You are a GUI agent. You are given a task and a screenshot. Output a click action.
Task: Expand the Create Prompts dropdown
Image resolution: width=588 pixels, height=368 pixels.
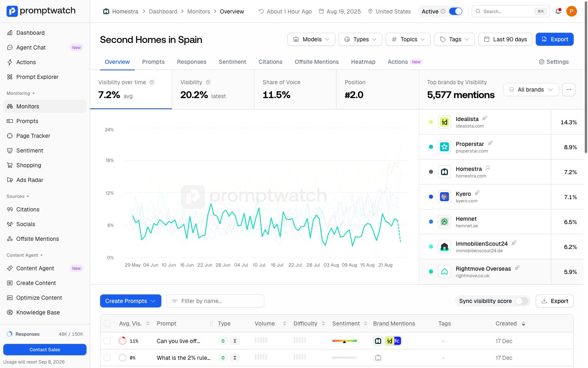pyautogui.click(x=131, y=301)
